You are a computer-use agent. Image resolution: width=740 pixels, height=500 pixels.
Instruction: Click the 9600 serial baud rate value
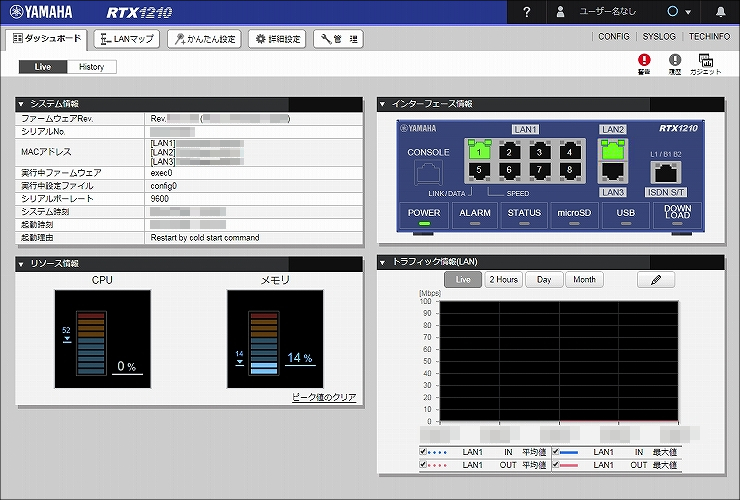(160, 199)
